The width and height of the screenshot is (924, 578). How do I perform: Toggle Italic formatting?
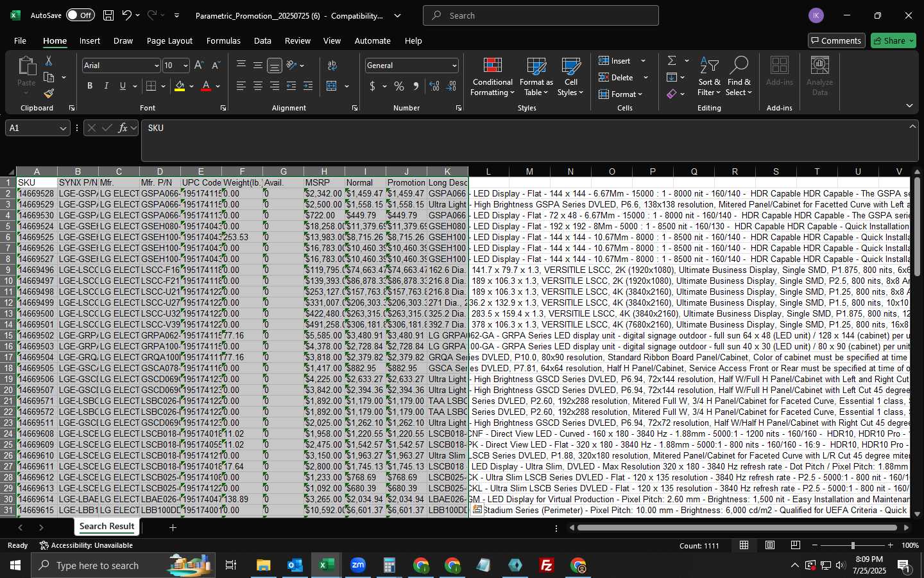107,86
